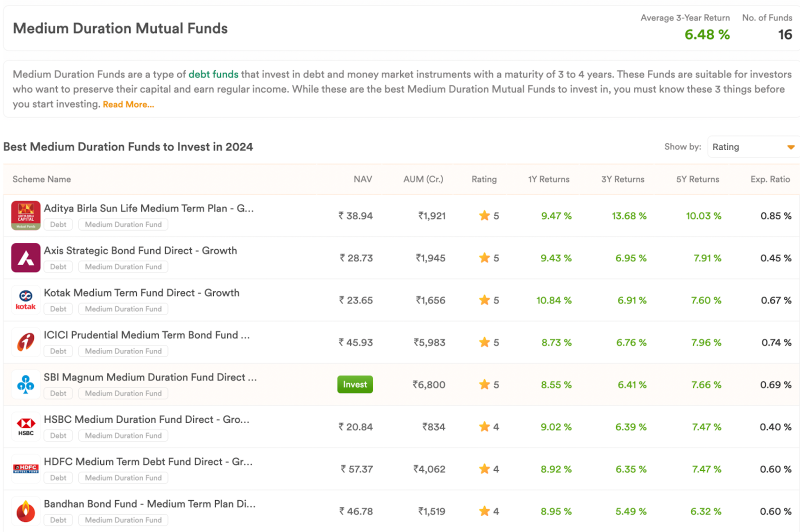Click the Bandhan fund flame logo
The image size is (800, 532).
[x=25, y=511]
